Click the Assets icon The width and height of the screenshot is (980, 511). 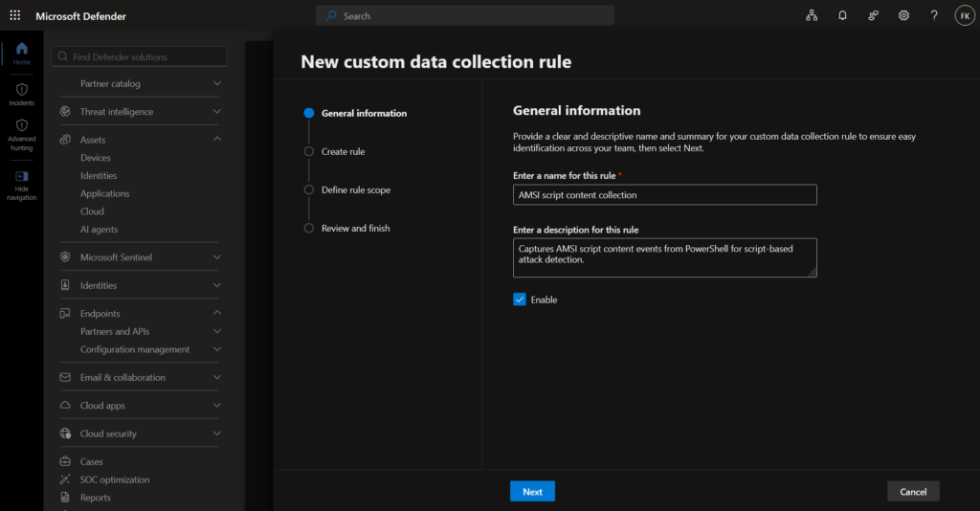coord(65,140)
